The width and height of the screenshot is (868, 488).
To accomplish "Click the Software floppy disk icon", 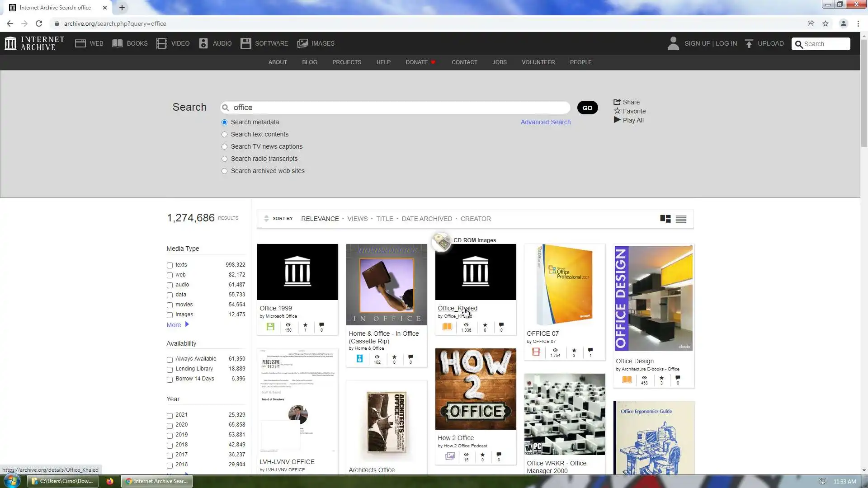I will (245, 43).
